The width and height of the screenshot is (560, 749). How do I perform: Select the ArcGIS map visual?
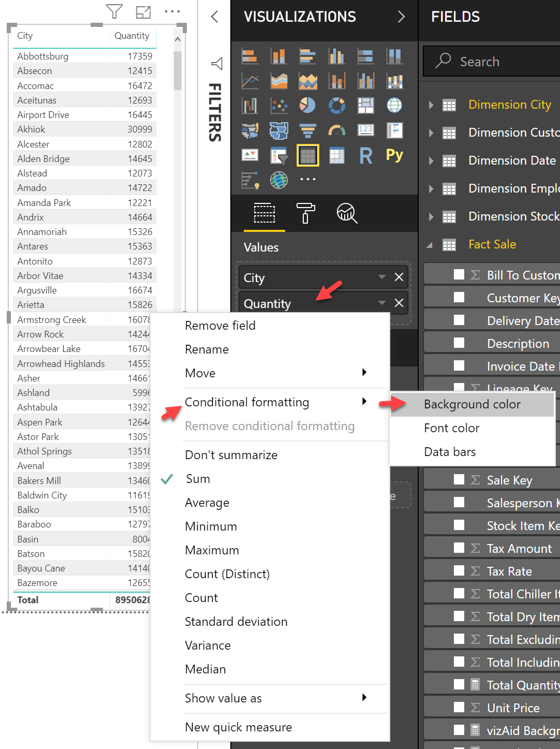279,180
